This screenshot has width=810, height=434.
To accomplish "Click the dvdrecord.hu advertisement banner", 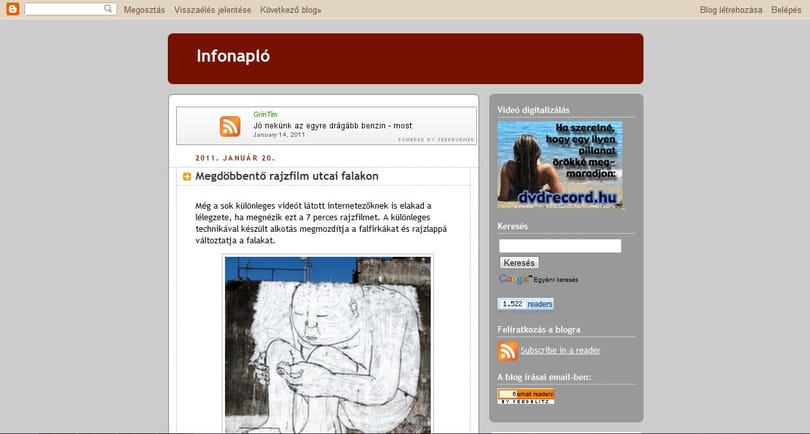I will pyautogui.click(x=560, y=164).
